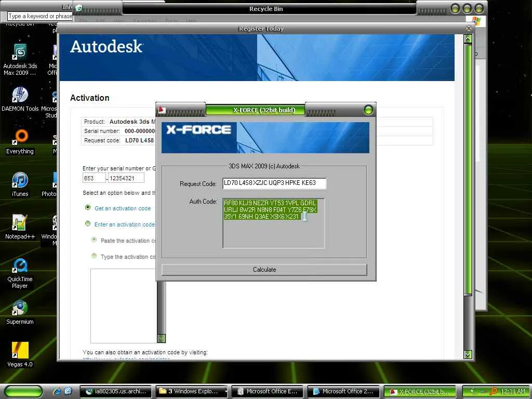Select the Get an activation code option

coord(88,207)
